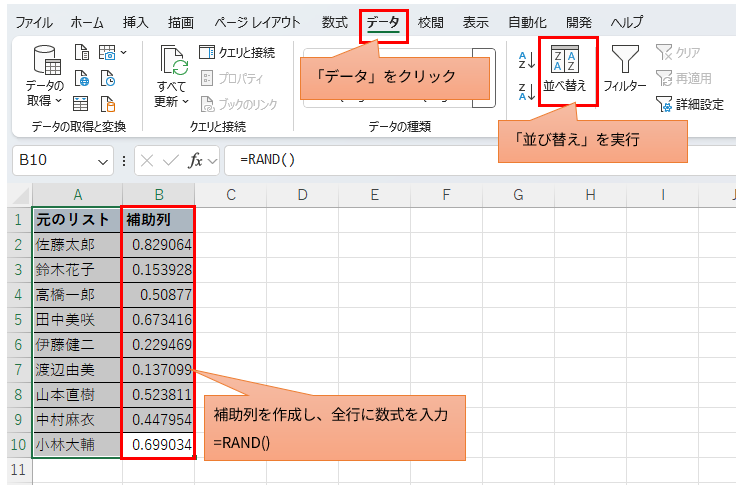Select column A header

coord(77,195)
